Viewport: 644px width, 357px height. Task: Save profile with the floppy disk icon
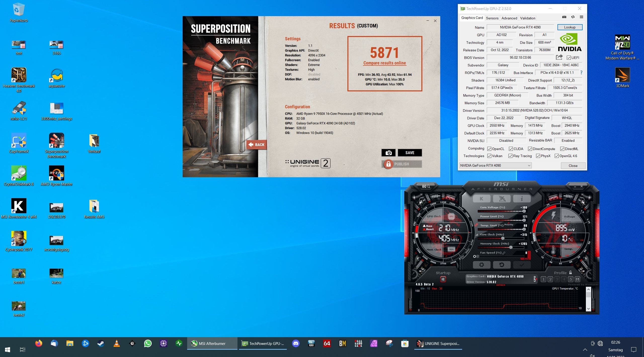[577, 279]
